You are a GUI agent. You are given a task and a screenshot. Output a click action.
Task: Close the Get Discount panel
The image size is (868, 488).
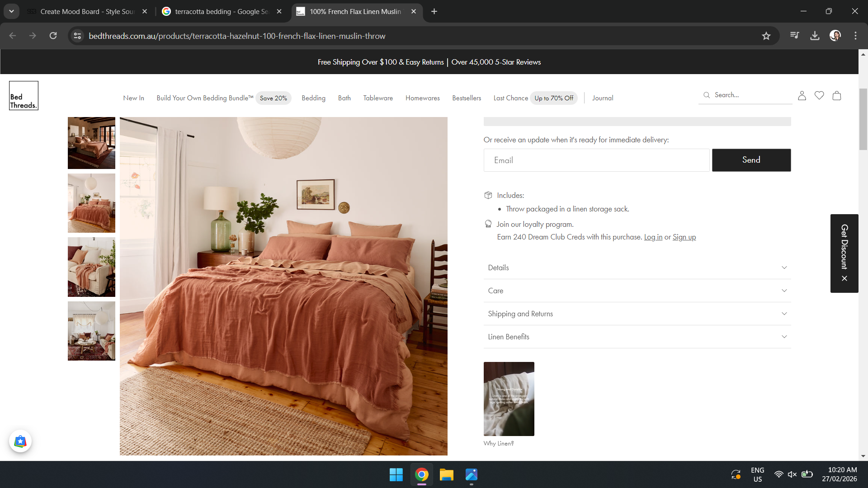click(844, 278)
